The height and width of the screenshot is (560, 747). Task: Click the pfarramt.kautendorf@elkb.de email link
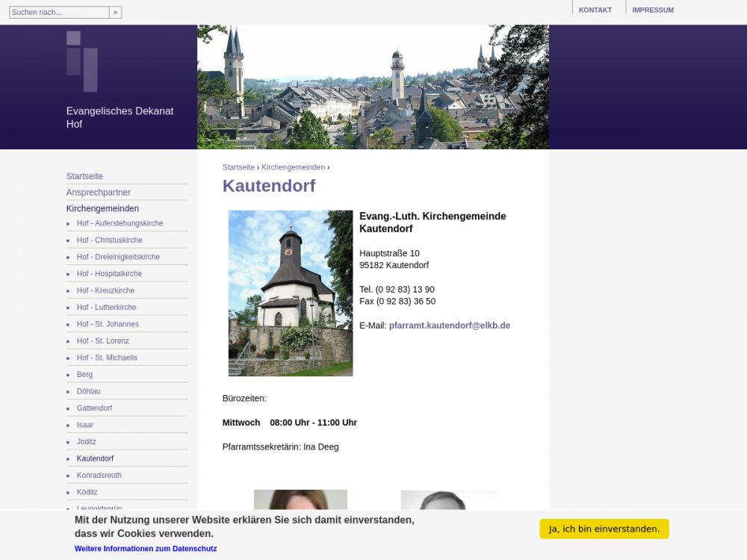click(x=449, y=326)
